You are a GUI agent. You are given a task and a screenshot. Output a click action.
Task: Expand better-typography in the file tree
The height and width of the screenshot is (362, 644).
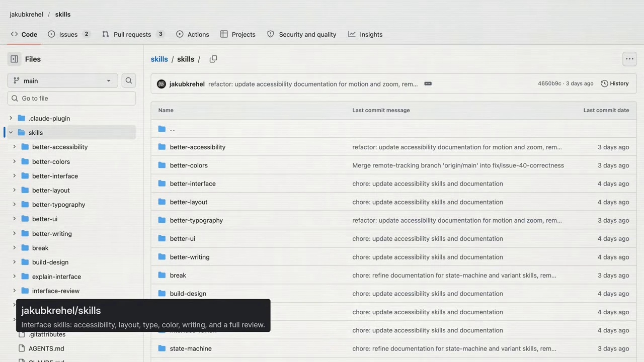pos(14,205)
